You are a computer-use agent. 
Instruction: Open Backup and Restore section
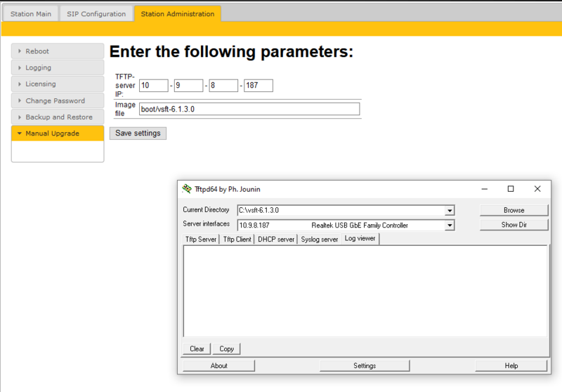tap(58, 117)
